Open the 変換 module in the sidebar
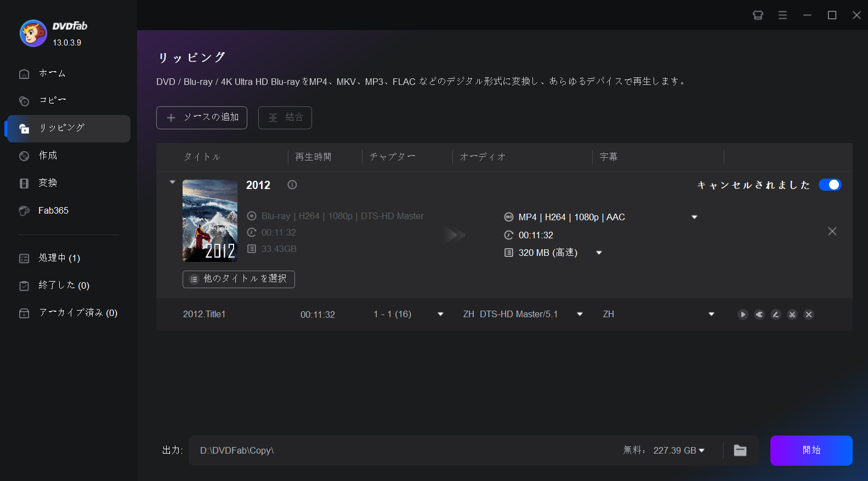Image resolution: width=868 pixels, height=481 pixels. click(x=68, y=183)
